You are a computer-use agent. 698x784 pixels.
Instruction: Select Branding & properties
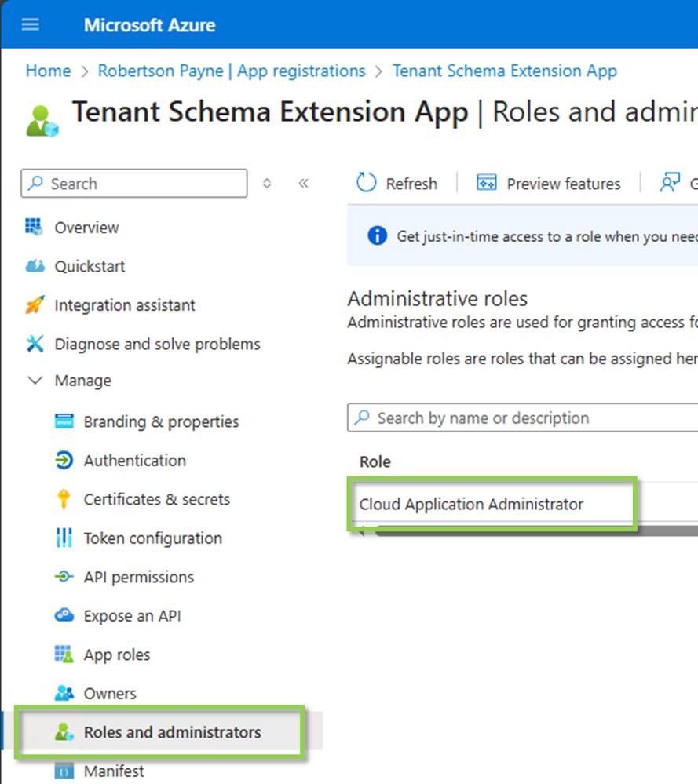point(161,421)
